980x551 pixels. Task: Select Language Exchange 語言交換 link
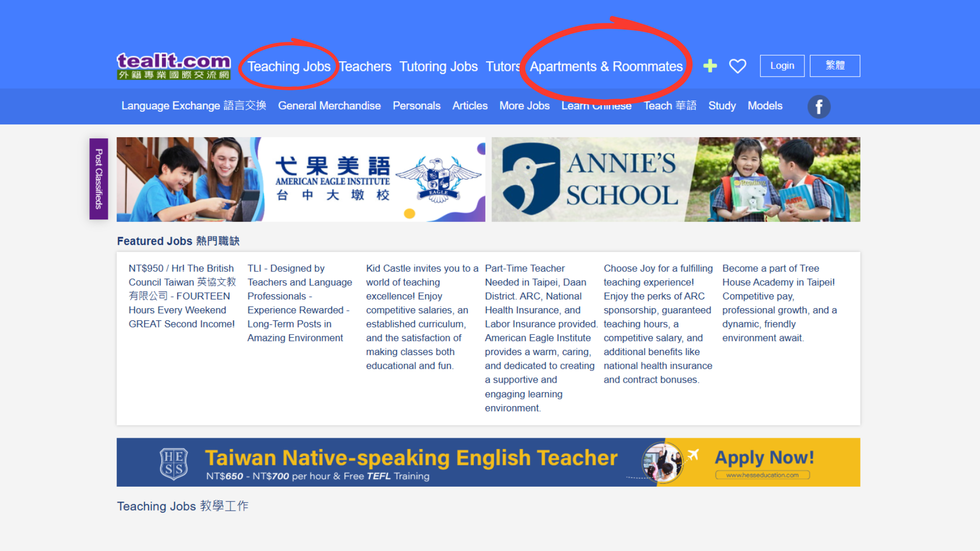coord(193,106)
